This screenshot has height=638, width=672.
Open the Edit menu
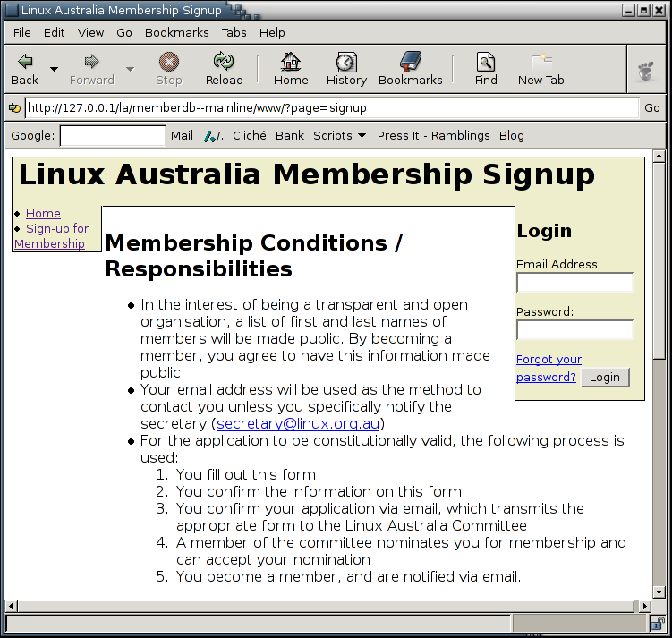(54, 32)
